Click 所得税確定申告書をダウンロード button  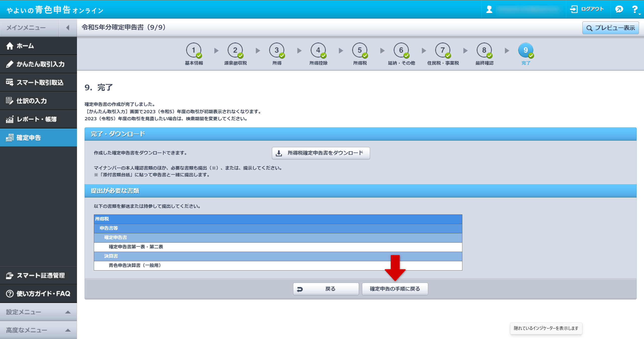click(x=321, y=153)
